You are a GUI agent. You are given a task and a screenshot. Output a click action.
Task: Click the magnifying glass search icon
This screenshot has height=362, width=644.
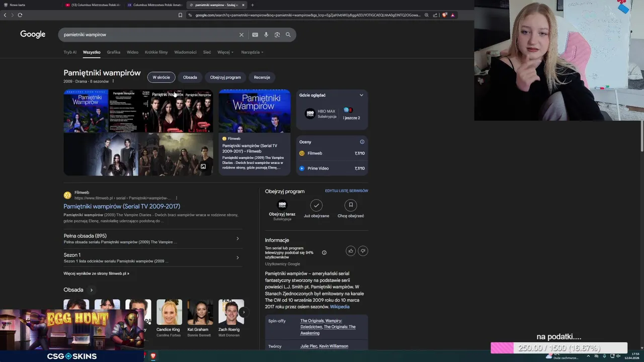(x=288, y=35)
